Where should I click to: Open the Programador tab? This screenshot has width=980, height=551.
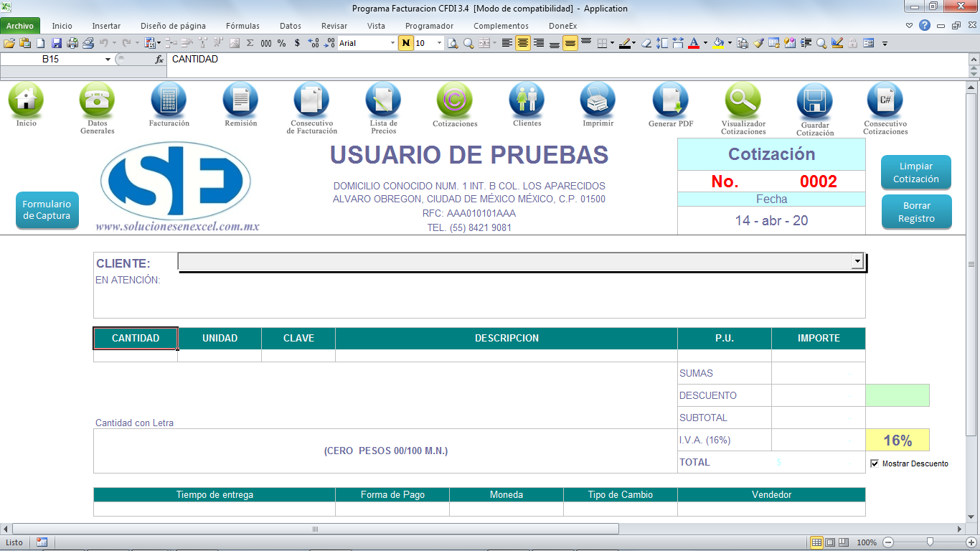point(430,26)
